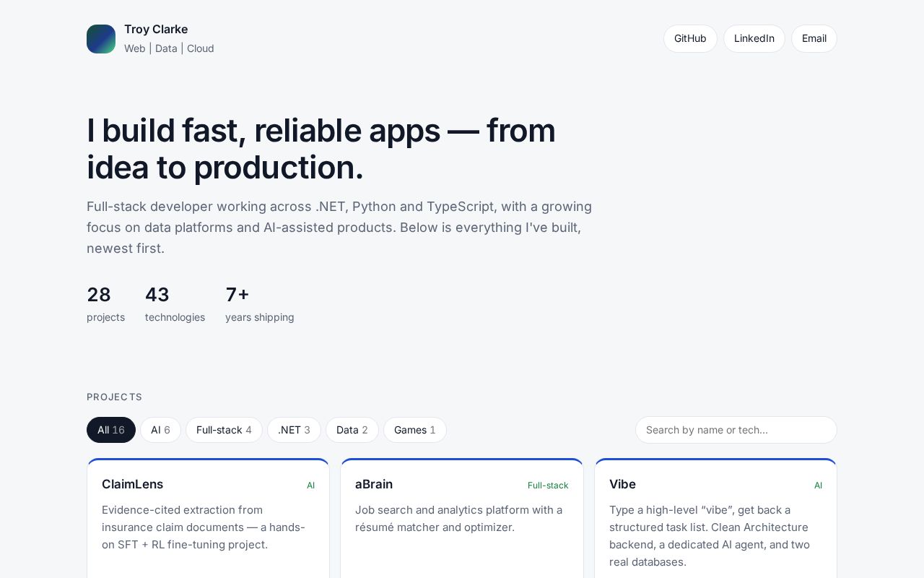This screenshot has height=578, width=924.
Task: Click the main headline about reliable apps
Action: pos(321,149)
